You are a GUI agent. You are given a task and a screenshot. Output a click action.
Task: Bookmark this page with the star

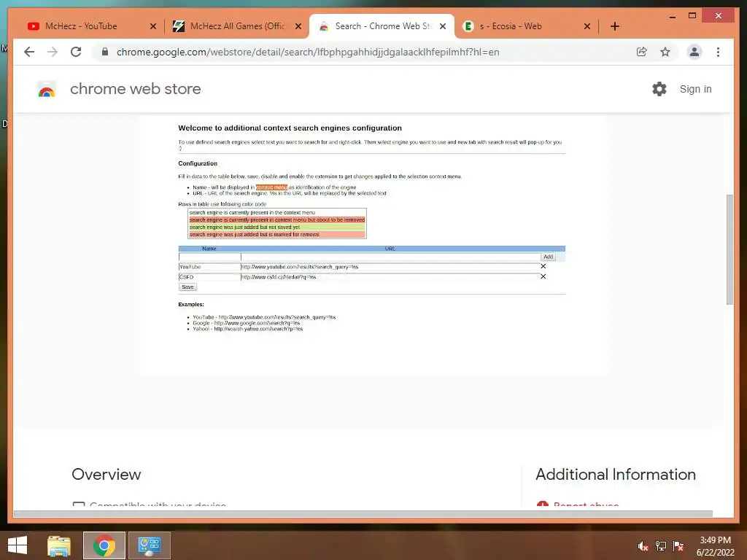point(665,52)
